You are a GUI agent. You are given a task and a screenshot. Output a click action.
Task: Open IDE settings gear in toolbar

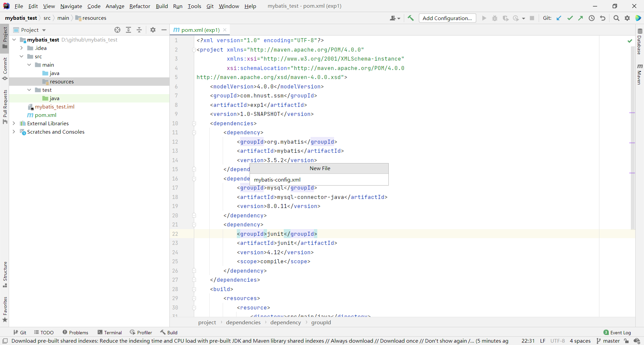click(x=627, y=18)
